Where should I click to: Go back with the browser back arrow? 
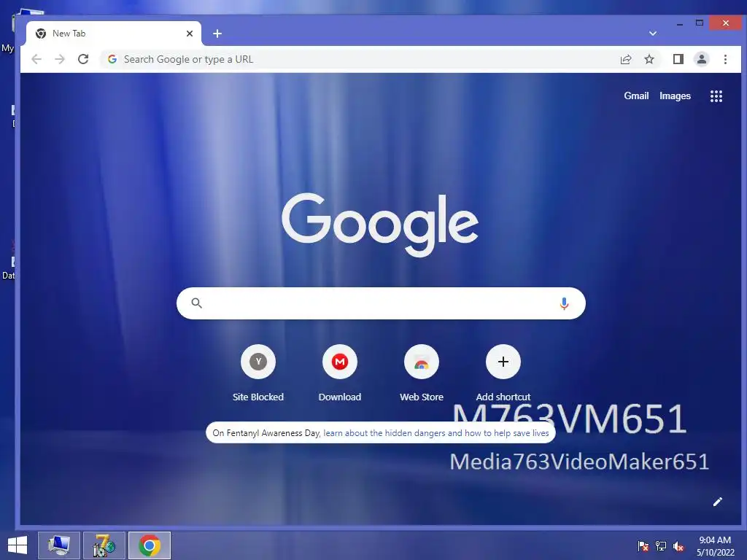click(36, 59)
